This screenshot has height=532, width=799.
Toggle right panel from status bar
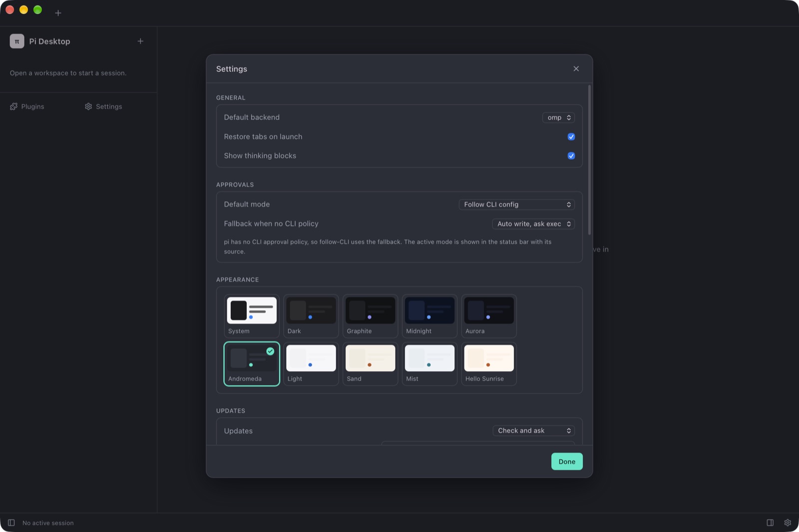coord(770,523)
